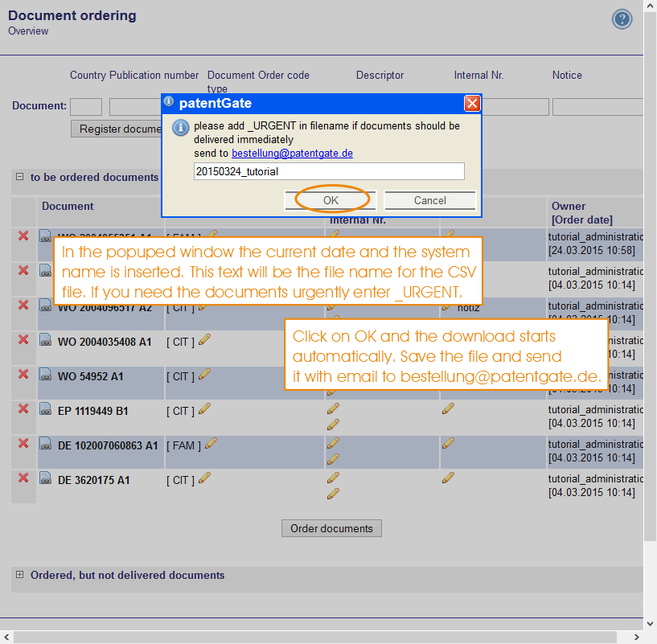Image resolution: width=657 pixels, height=644 pixels.
Task: Click the '[ CIT ]' label of DE 3620175 A1
Action: point(180,480)
